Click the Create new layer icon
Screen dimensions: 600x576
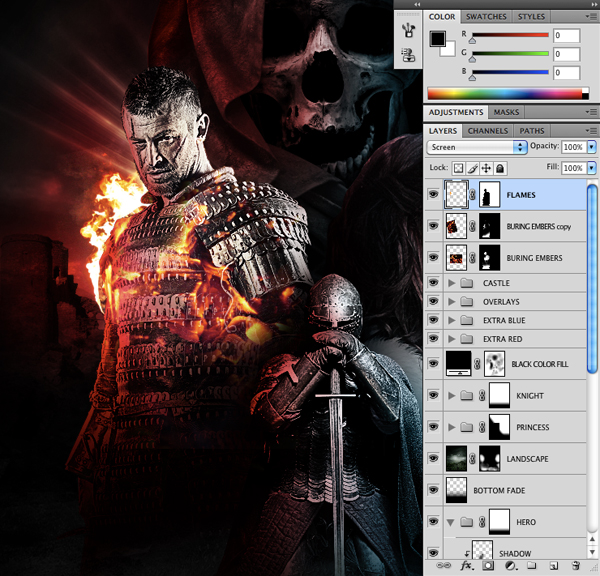click(x=554, y=566)
